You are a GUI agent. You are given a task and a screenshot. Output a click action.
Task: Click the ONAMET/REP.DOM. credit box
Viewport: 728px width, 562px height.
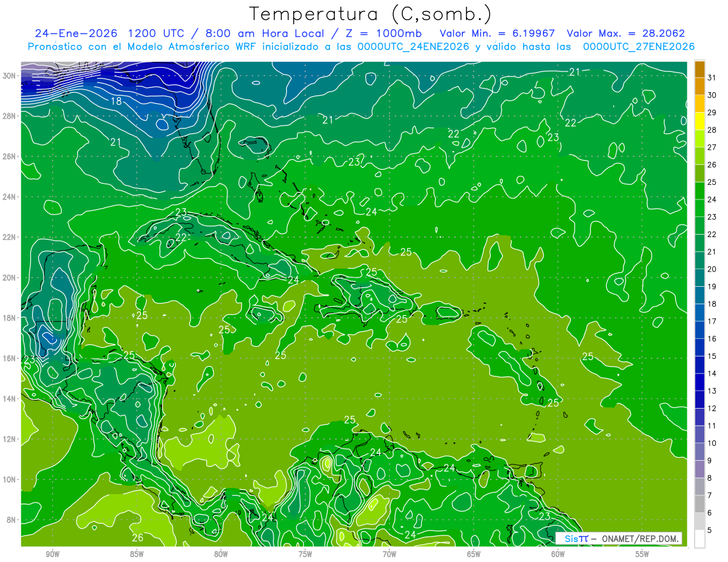[x=619, y=538]
